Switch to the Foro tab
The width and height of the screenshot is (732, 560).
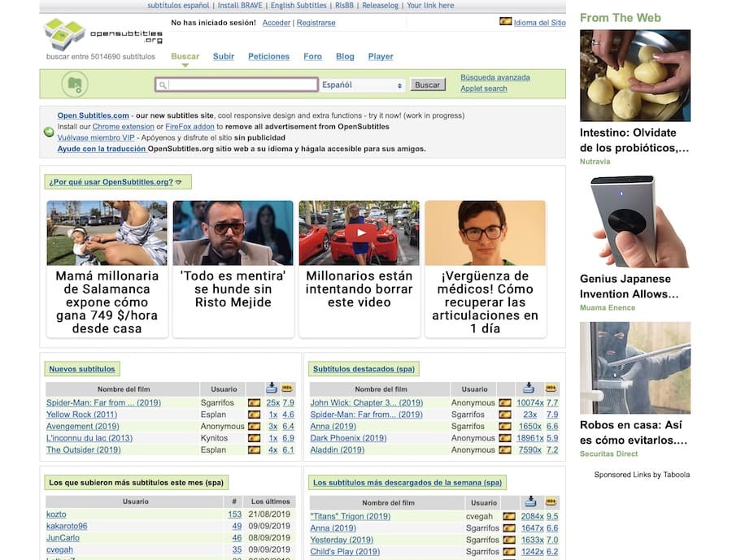coord(312,57)
